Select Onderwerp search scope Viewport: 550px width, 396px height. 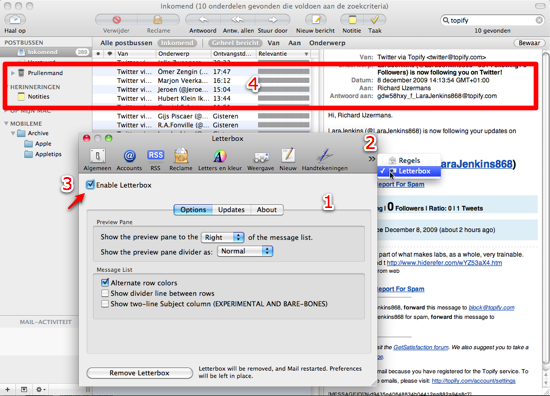point(327,43)
